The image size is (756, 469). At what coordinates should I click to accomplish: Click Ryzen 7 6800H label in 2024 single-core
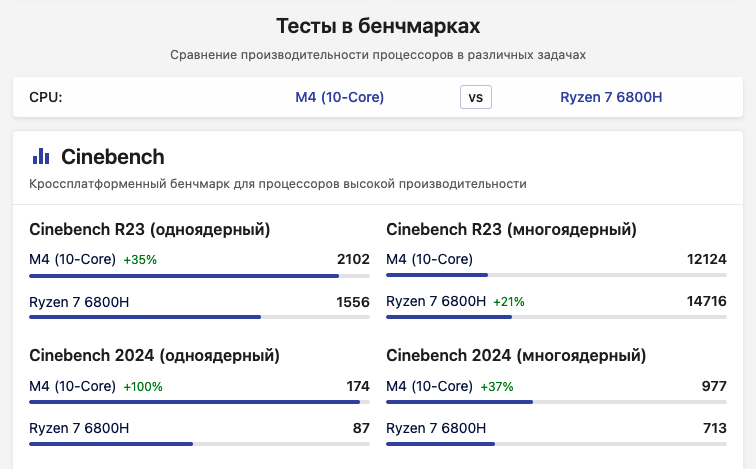(x=79, y=428)
